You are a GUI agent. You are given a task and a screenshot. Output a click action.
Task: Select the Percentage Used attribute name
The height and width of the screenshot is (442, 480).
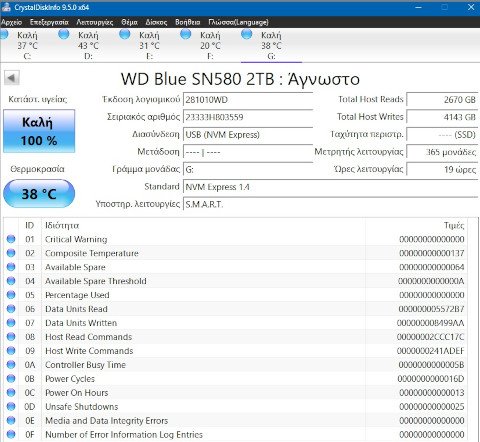coord(77,295)
